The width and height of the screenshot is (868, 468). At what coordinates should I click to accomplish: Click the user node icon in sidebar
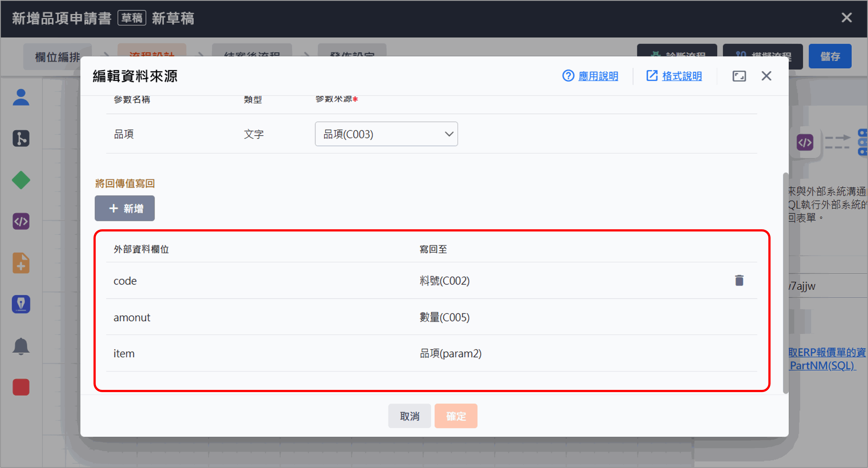21,97
